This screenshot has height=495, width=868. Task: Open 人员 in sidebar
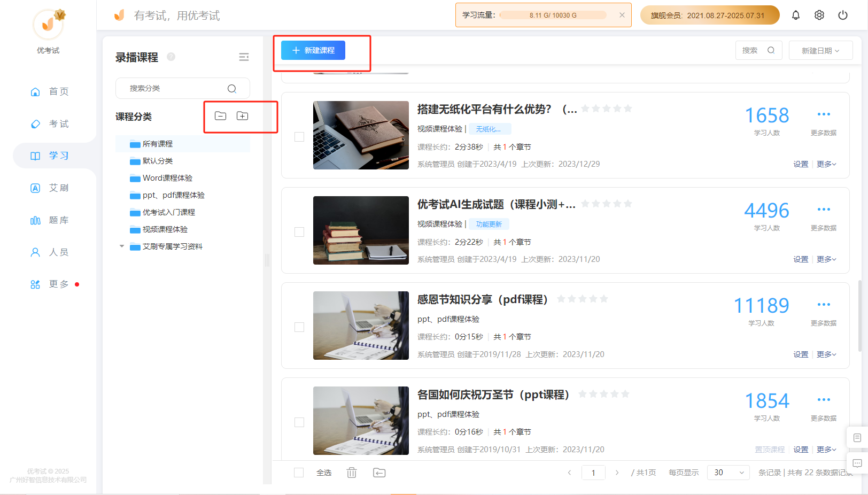point(50,252)
